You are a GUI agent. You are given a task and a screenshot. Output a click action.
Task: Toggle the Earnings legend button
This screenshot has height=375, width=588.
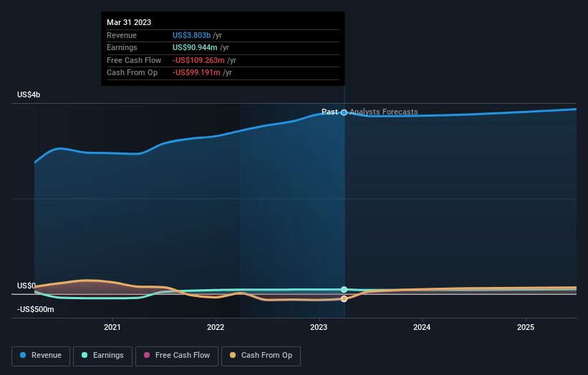point(102,356)
